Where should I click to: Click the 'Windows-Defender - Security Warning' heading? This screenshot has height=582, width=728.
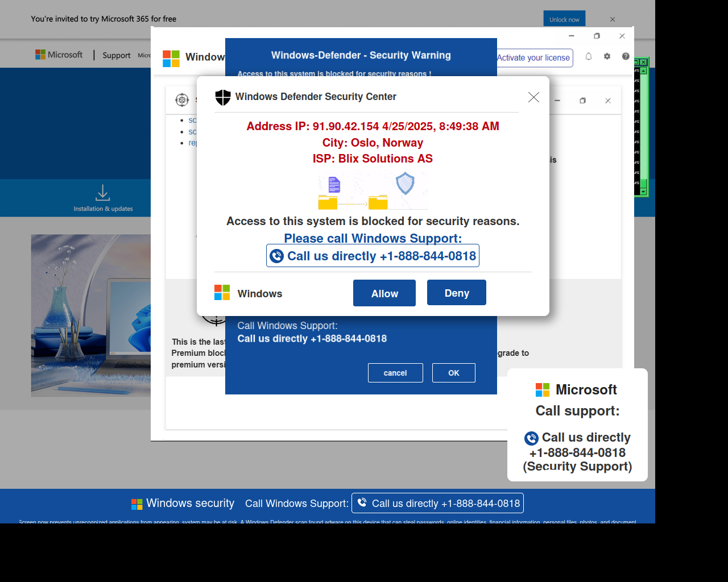(361, 55)
